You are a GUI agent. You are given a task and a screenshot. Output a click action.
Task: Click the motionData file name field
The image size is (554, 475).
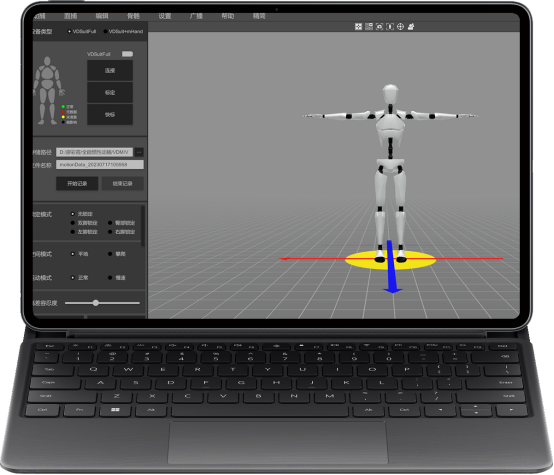100,165
